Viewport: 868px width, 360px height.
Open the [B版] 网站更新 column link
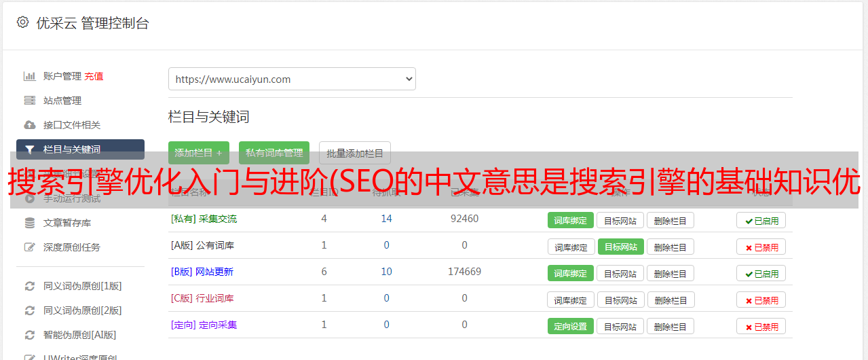(x=202, y=272)
